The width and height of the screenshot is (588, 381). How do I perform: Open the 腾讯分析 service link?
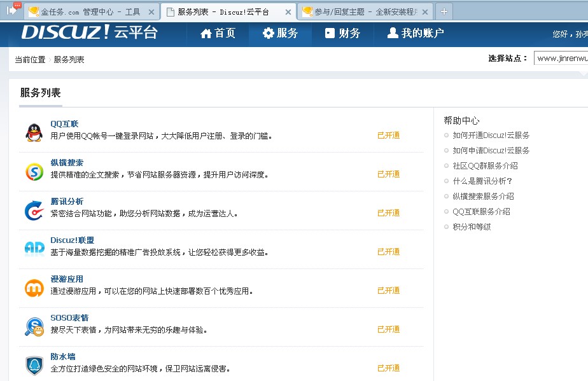(67, 202)
